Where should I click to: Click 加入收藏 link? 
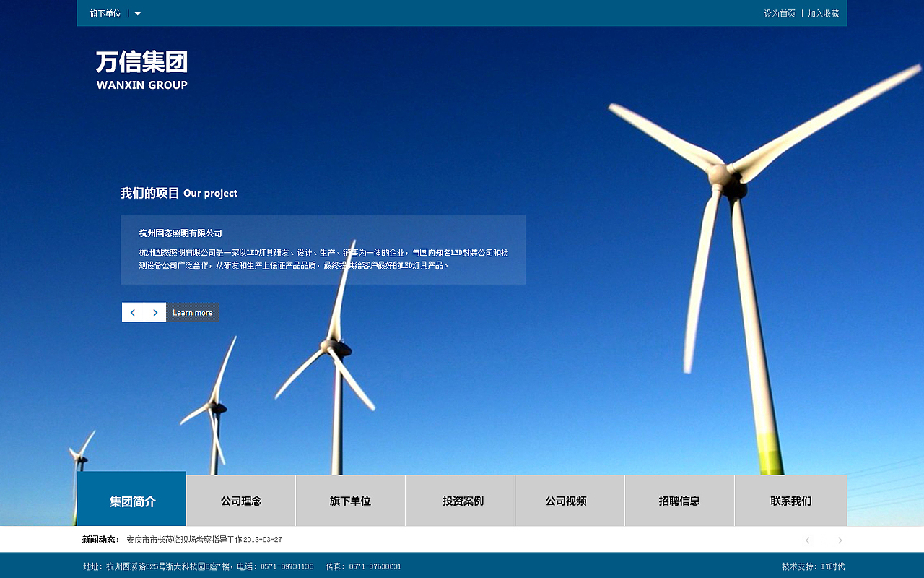pos(823,14)
